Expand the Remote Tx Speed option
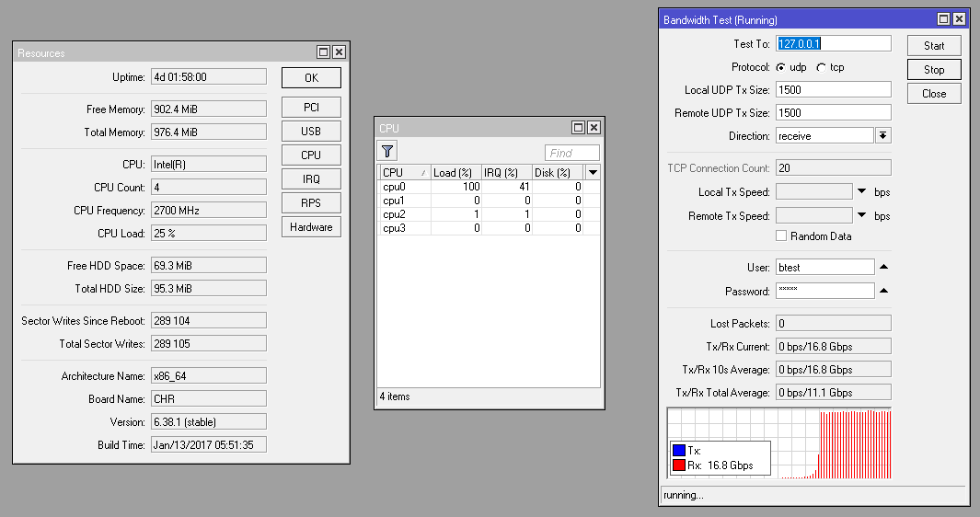The image size is (980, 517). 862,216
